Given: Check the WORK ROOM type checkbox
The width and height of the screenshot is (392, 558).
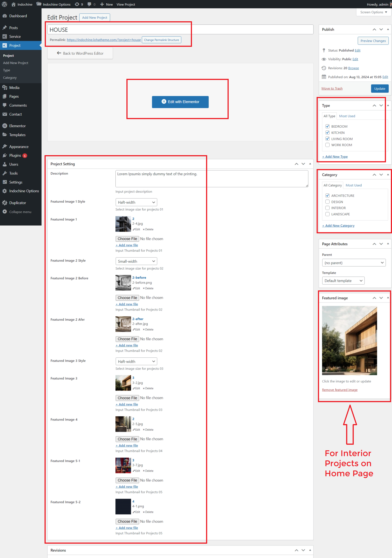Looking at the screenshot, I should pyautogui.click(x=327, y=145).
